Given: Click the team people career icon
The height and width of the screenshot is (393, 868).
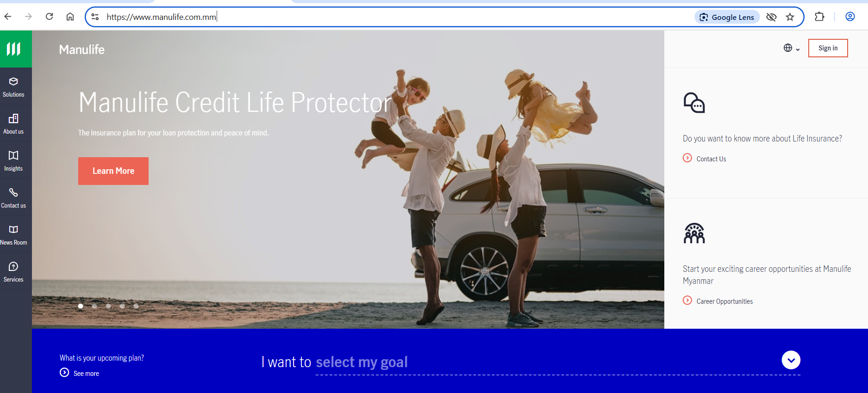Looking at the screenshot, I should coord(694,233).
